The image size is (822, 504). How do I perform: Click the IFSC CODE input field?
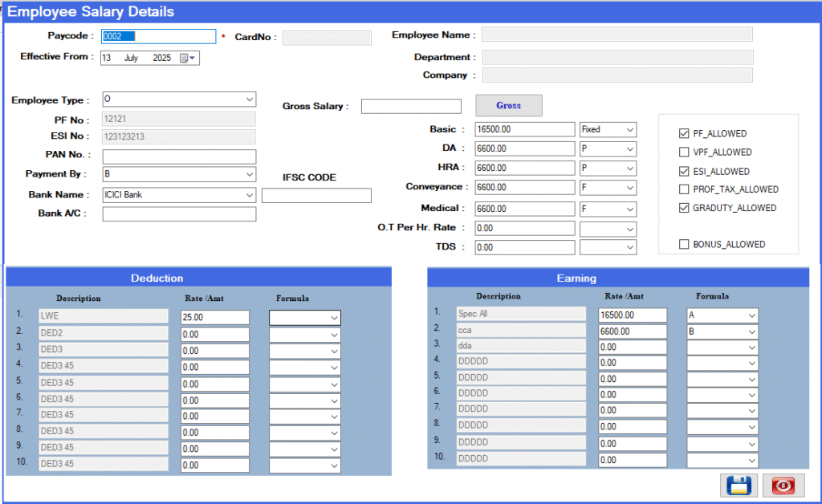[x=316, y=195]
